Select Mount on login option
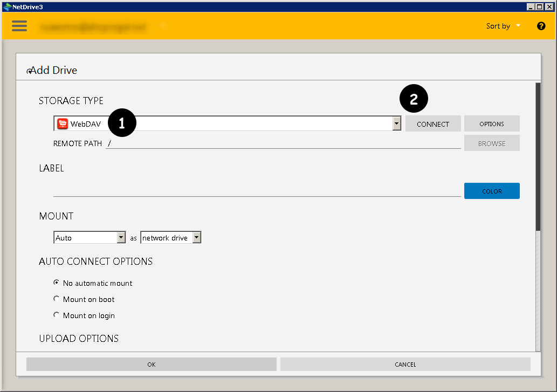The height and width of the screenshot is (392, 557). (57, 315)
